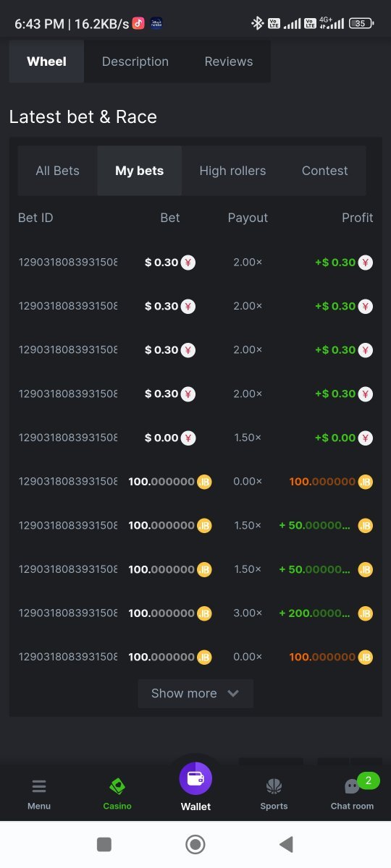
Task: Switch to the Description tab
Action: [x=135, y=61]
